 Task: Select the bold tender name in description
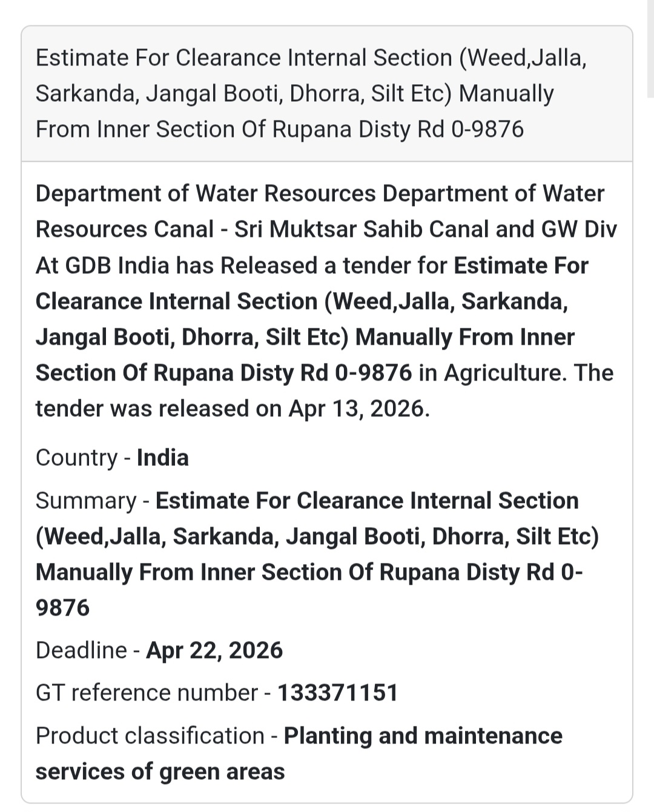tap(312, 319)
